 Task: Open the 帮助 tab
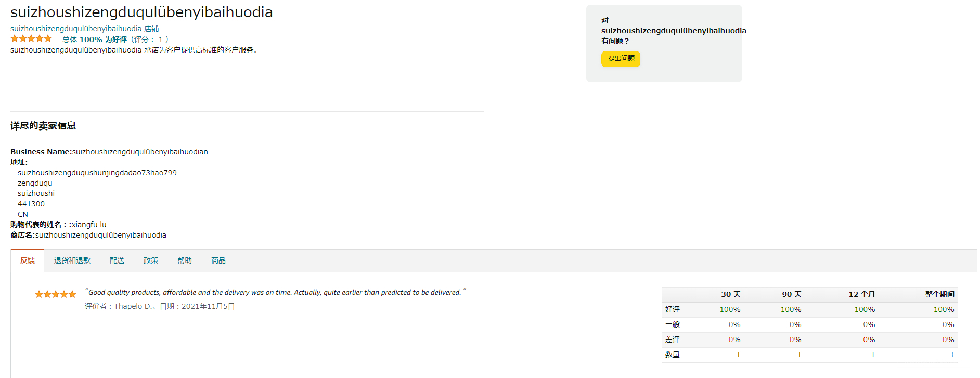pos(185,260)
